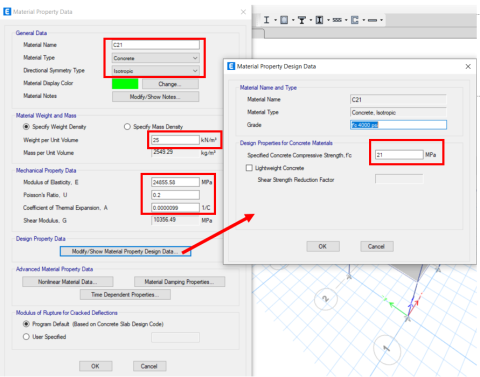Screen dimensions: 480x377
Task: Open the Material Type dropdown
Action: click(155, 58)
